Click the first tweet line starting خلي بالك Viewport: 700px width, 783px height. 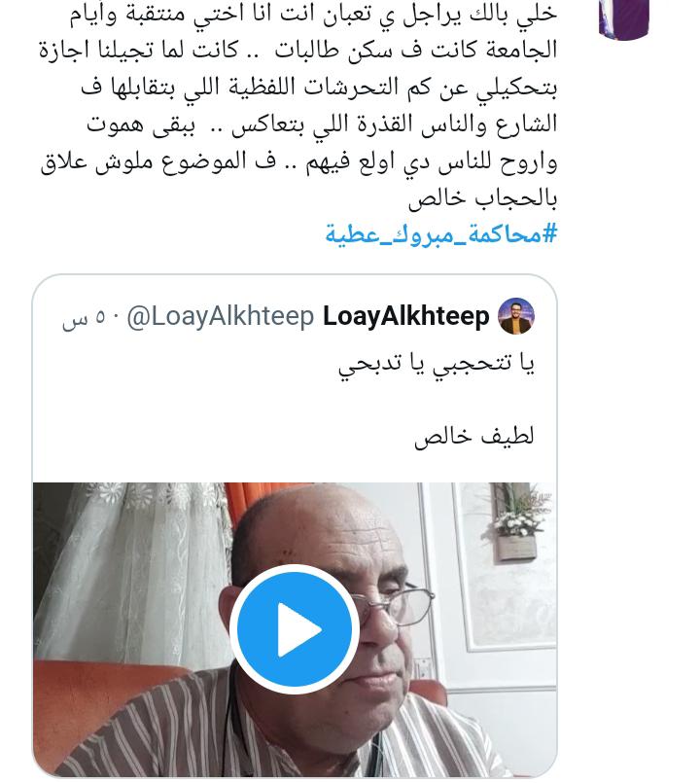313,14
